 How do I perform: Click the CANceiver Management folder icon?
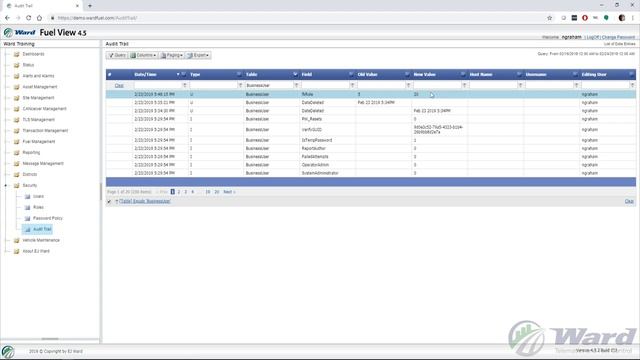[17, 109]
